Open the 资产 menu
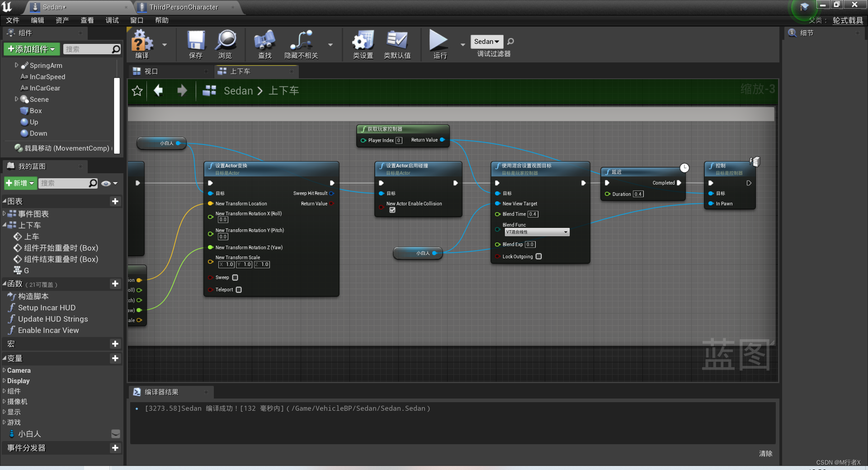This screenshot has width=868, height=470. point(62,20)
